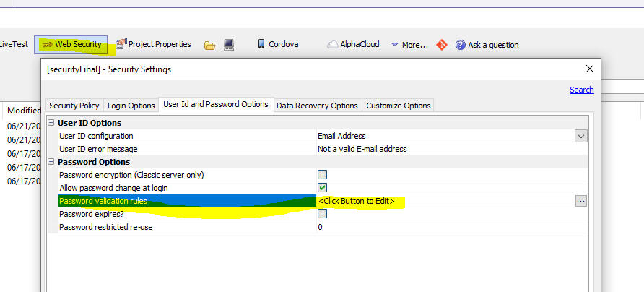Click the ellipsis button for validation rules

click(580, 201)
